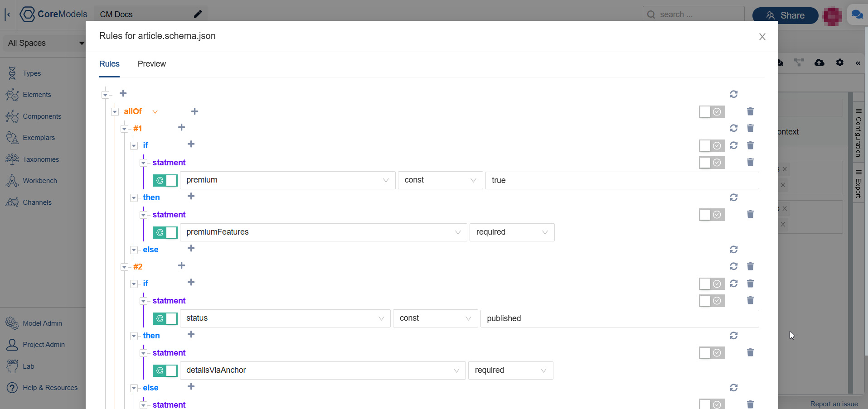Screen dimensions: 868x409
Task: Open the chat bubbles icon in header
Action: pyautogui.click(x=857, y=15)
